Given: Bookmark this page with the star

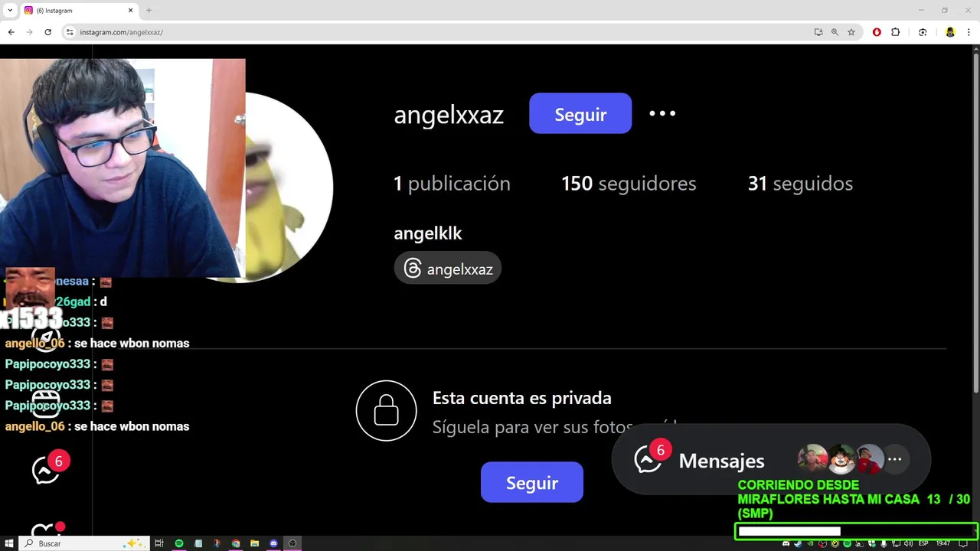Looking at the screenshot, I should pos(851,32).
